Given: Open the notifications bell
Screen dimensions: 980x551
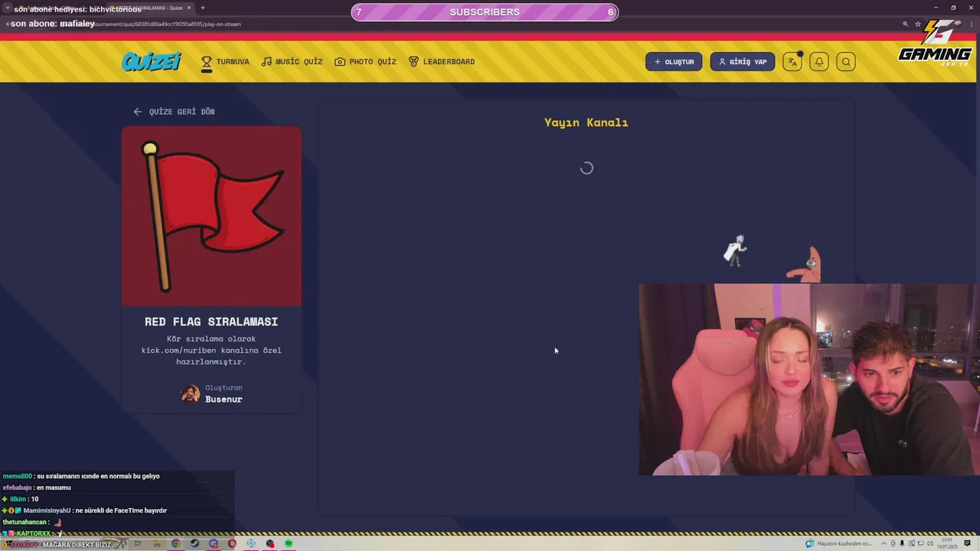Looking at the screenshot, I should tap(819, 62).
